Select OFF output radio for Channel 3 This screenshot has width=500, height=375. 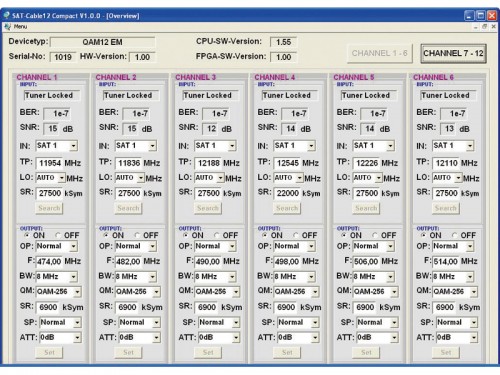pos(216,235)
